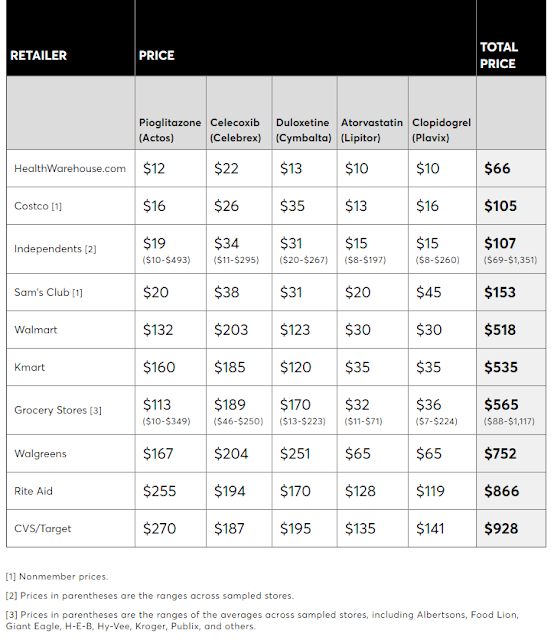Click the Walgreens Duloxetine price $251
Image resolution: width=554 pixels, height=640 pixels.
tap(295, 454)
